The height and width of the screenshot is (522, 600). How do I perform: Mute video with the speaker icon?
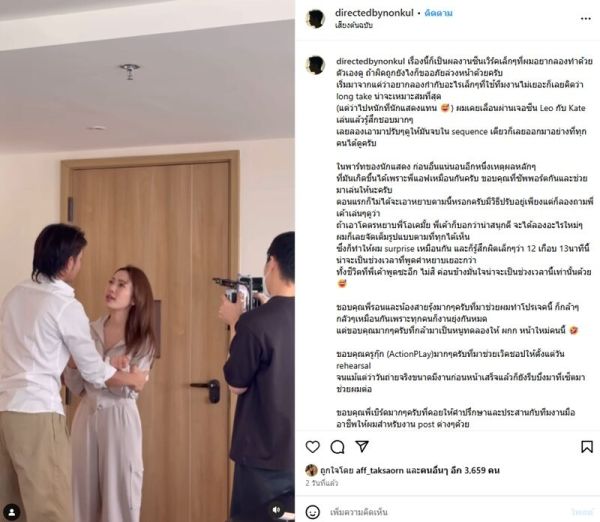point(277,510)
